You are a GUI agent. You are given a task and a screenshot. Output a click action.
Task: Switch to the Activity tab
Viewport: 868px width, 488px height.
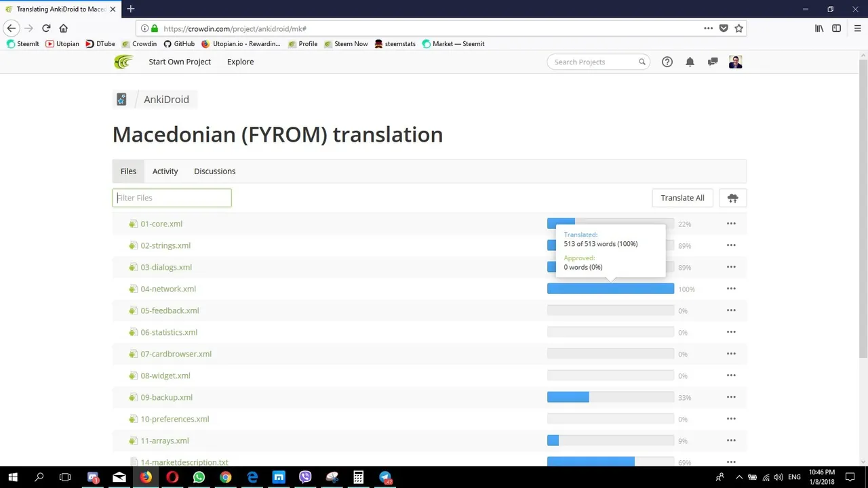tap(165, 171)
